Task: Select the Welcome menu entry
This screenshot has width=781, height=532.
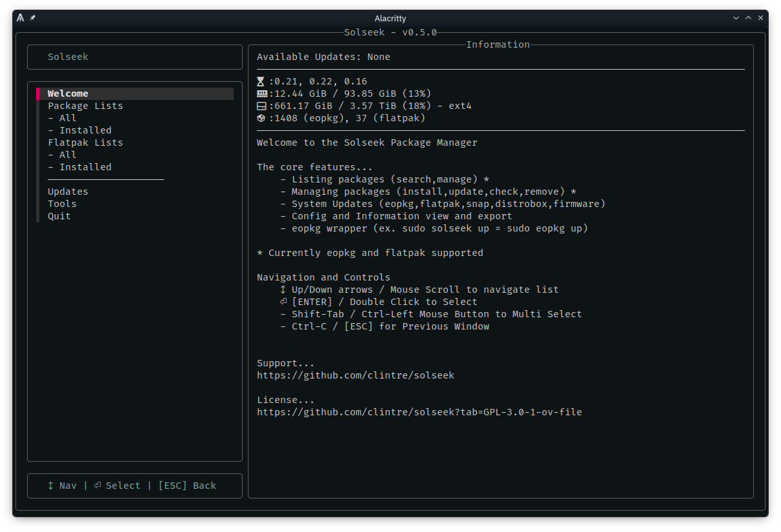Action: click(x=135, y=94)
